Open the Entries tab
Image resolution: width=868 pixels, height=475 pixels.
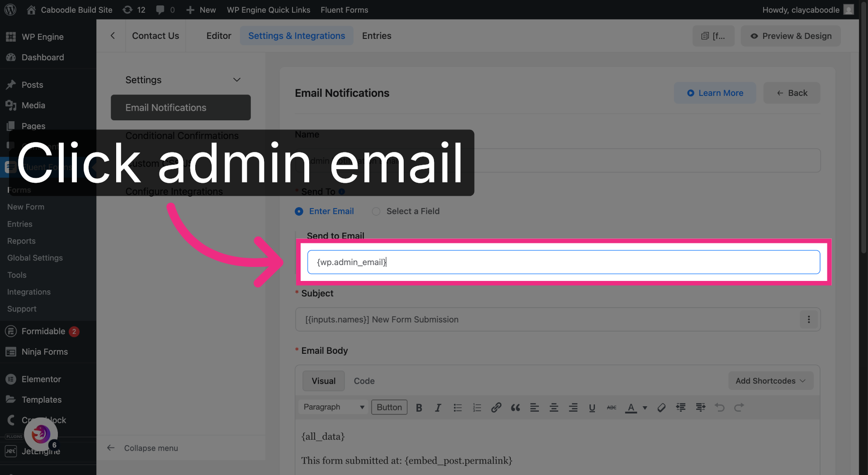point(377,36)
